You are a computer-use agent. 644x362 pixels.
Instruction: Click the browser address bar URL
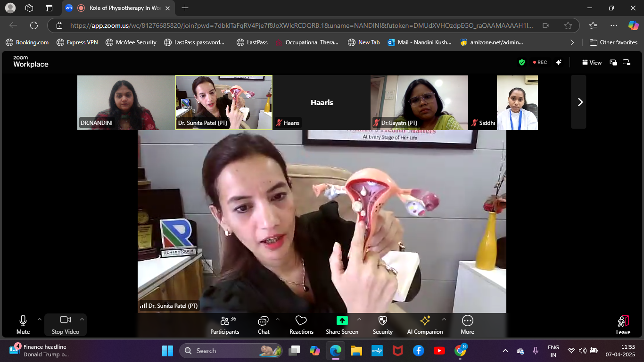coord(302,25)
